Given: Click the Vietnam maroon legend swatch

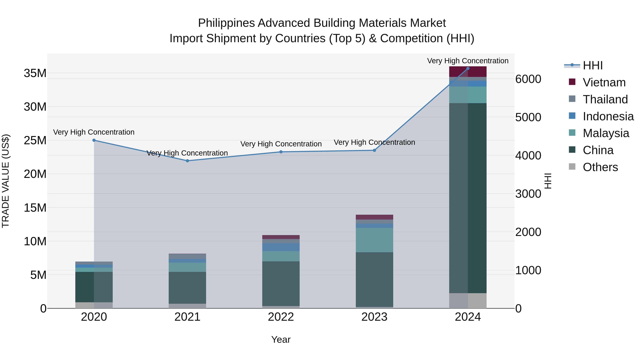Looking at the screenshot, I should [x=572, y=82].
